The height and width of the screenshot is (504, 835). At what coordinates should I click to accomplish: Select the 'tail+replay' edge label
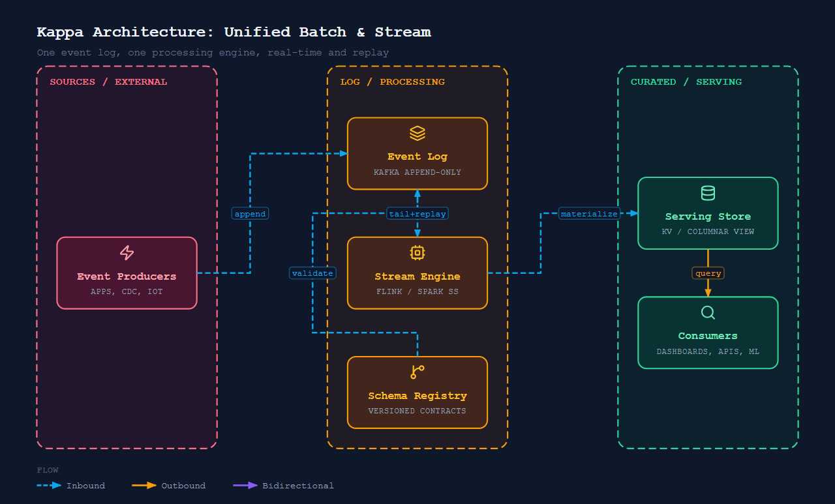tap(417, 213)
